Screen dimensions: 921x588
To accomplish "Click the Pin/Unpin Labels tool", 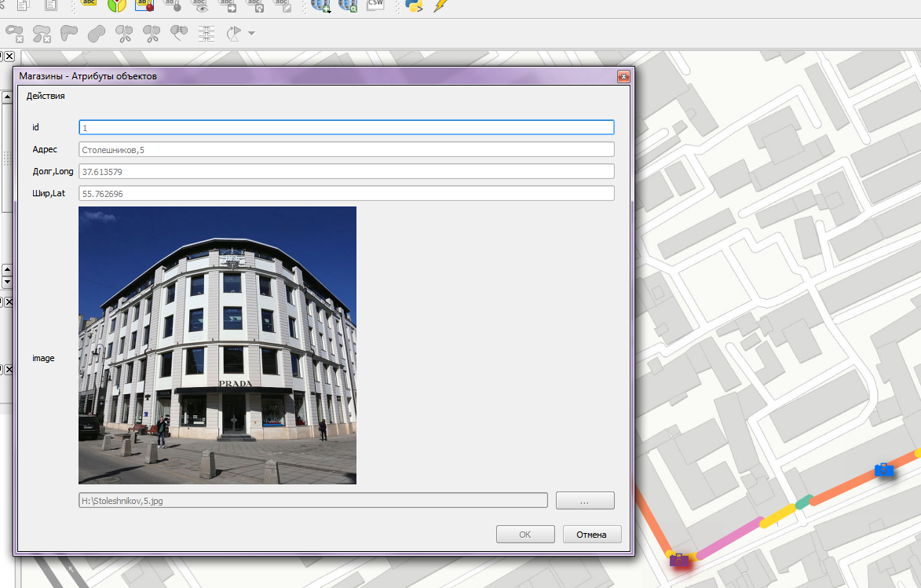I will click(173, 5).
